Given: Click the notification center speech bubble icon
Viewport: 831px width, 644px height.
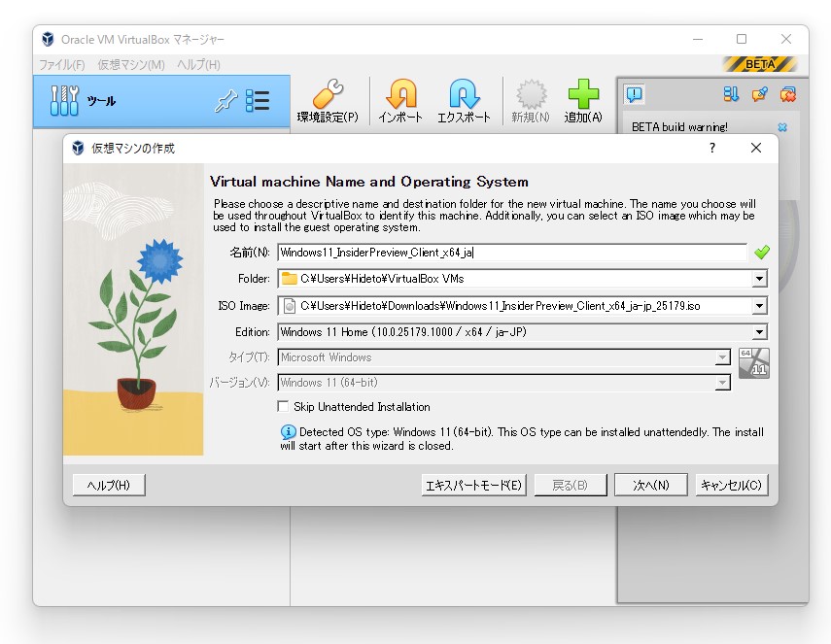Looking at the screenshot, I should (x=635, y=94).
